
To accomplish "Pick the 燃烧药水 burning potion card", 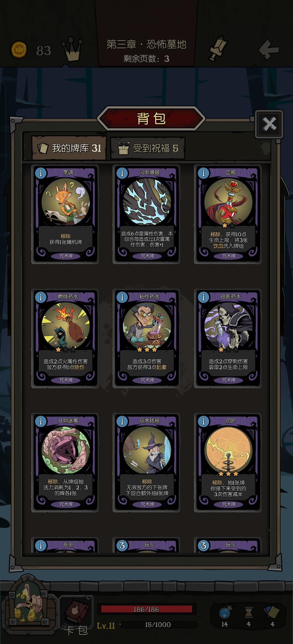I will [65, 338].
